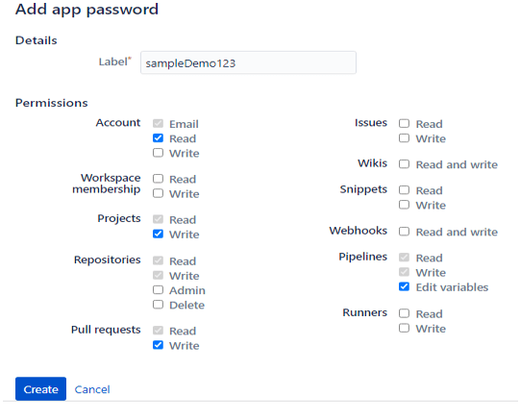Check the Snippets Write checkbox

(x=404, y=205)
